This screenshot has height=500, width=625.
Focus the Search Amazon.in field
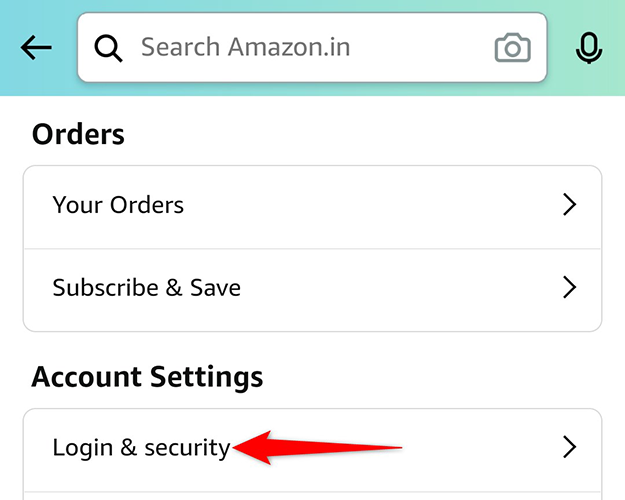(300, 47)
